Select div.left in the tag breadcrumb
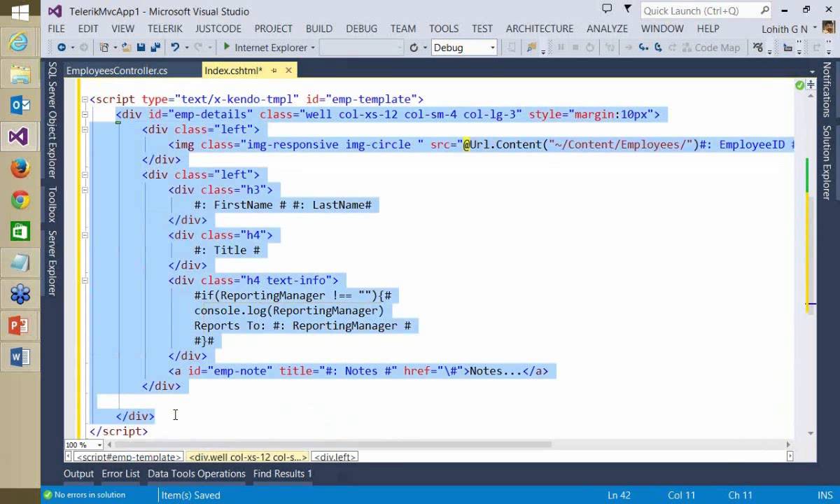The height and width of the screenshot is (504, 840). click(x=335, y=457)
